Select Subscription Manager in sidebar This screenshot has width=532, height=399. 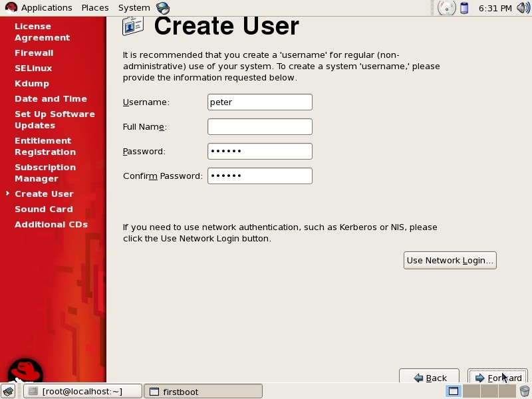(x=45, y=173)
